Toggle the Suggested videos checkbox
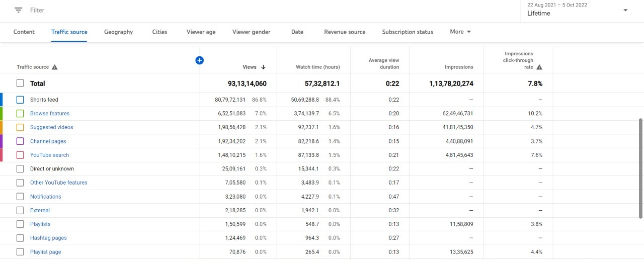Screen dimensions: 644x260 click(20, 127)
